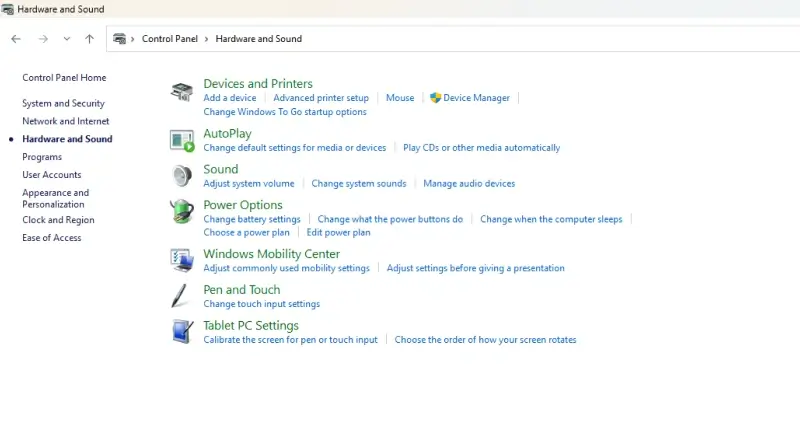The width and height of the screenshot is (800, 426).
Task: Click the Tablet PC Settings icon
Action: 182,331
